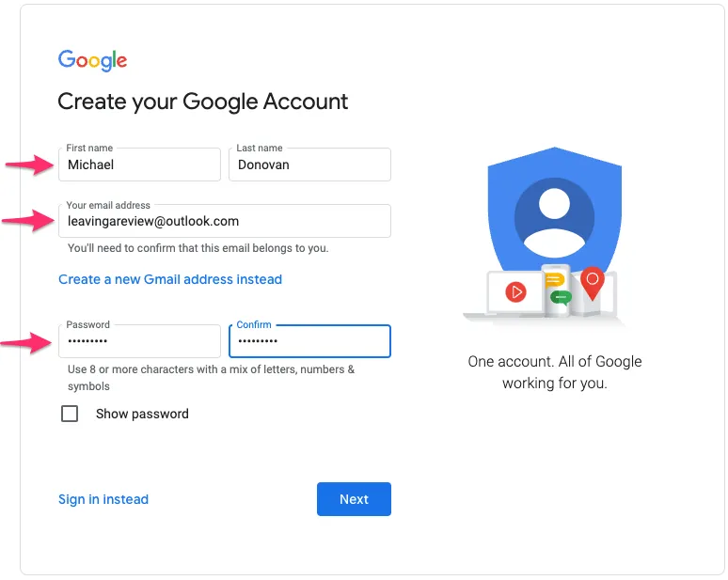Click the Google logo

click(x=92, y=60)
